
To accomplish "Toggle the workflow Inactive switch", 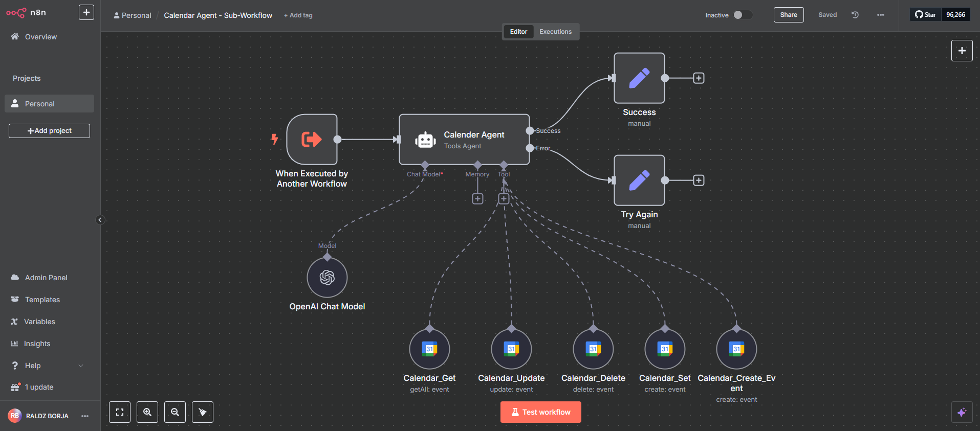I will point(743,15).
